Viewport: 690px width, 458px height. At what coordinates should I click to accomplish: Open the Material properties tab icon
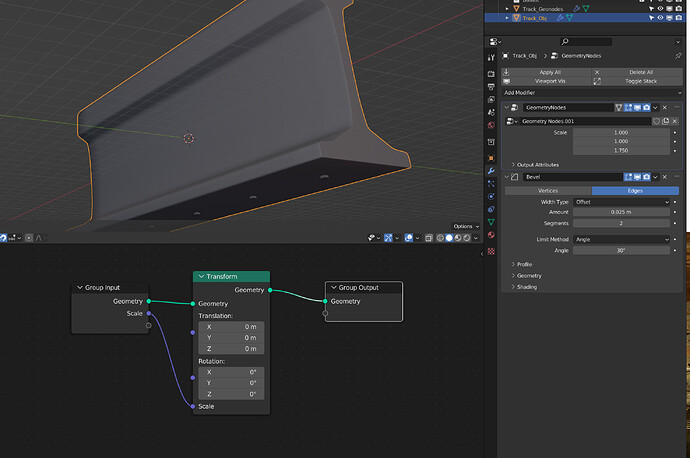coord(491,235)
